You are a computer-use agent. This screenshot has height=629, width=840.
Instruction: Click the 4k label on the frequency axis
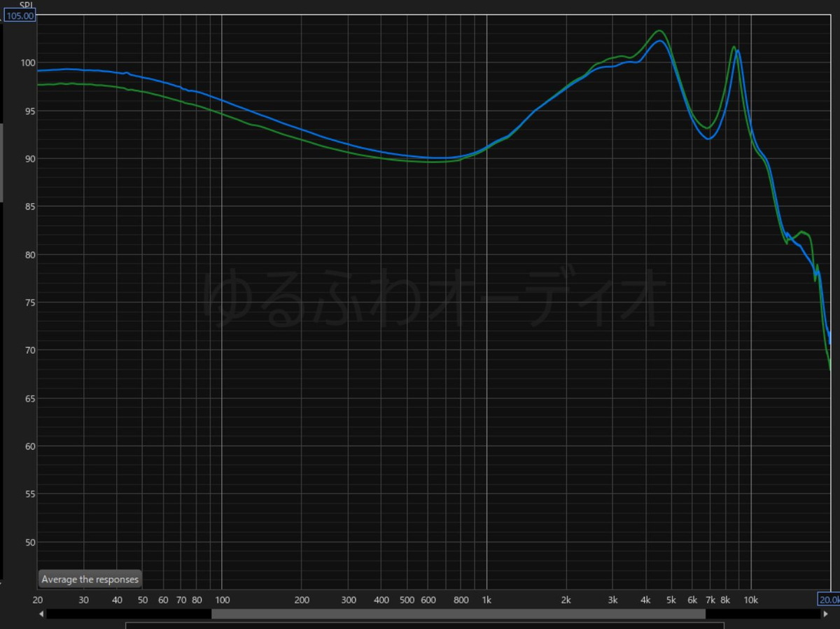pos(646,600)
